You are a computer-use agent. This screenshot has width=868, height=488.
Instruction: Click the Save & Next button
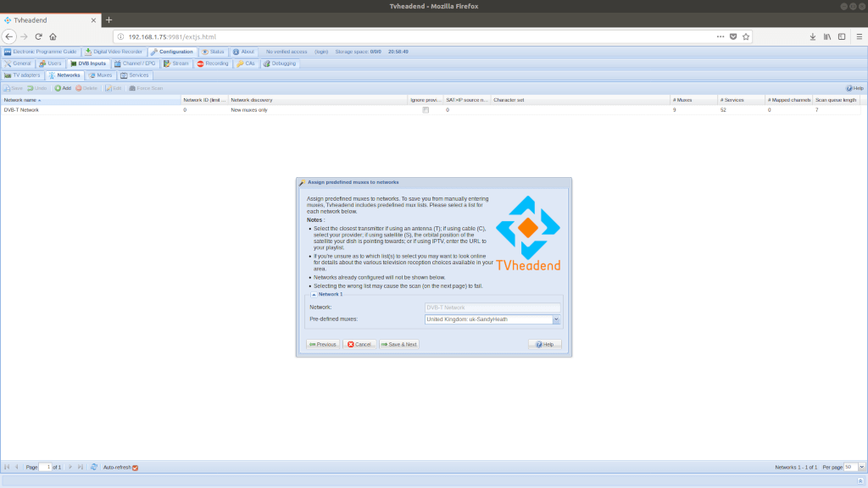click(x=399, y=344)
